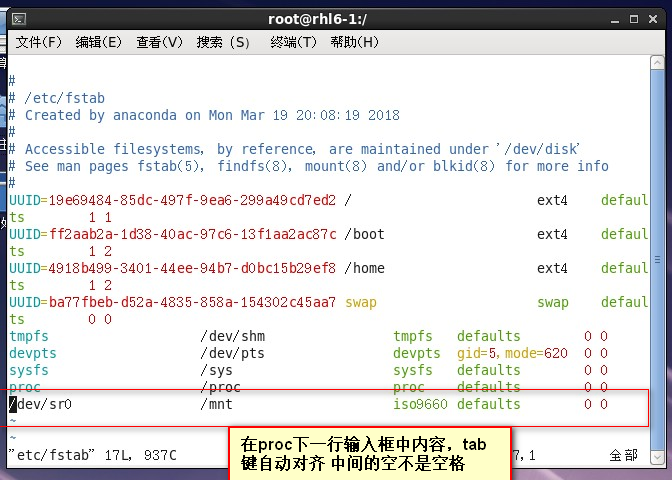Open the 终端(T) menu
The width and height of the screenshot is (672, 480).
tap(293, 42)
